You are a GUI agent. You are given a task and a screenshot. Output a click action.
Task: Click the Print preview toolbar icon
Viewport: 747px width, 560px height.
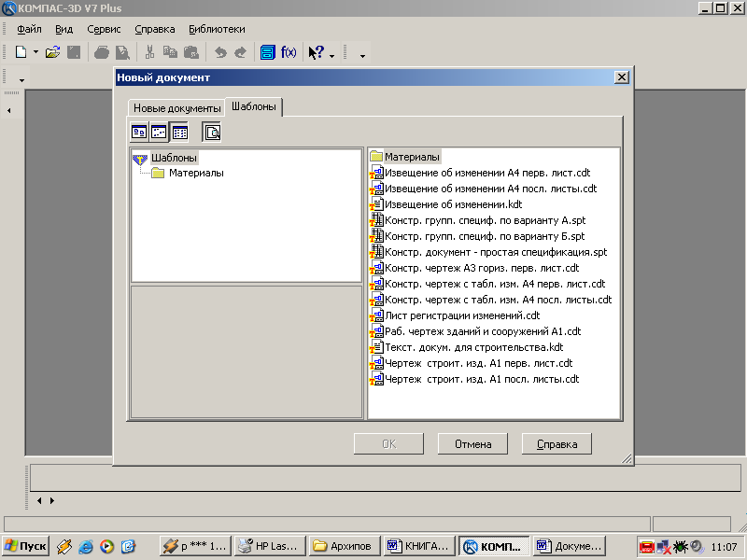(x=122, y=52)
